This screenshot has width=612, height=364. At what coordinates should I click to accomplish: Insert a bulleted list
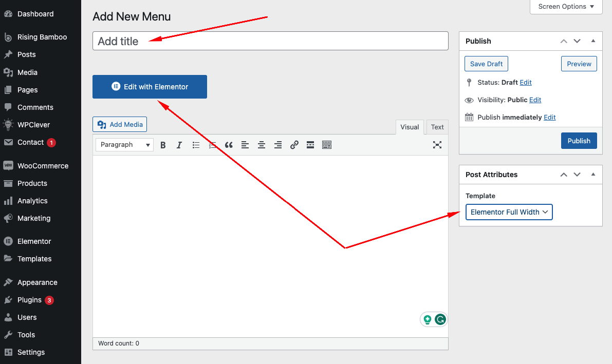[x=196, y=145]
